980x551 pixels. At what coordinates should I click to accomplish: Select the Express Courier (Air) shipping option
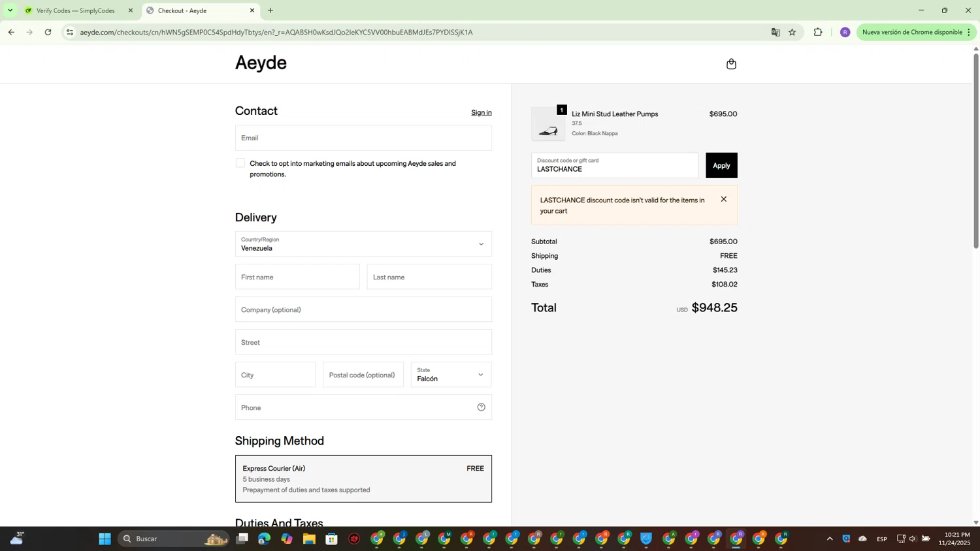click(x=363, y=479)
